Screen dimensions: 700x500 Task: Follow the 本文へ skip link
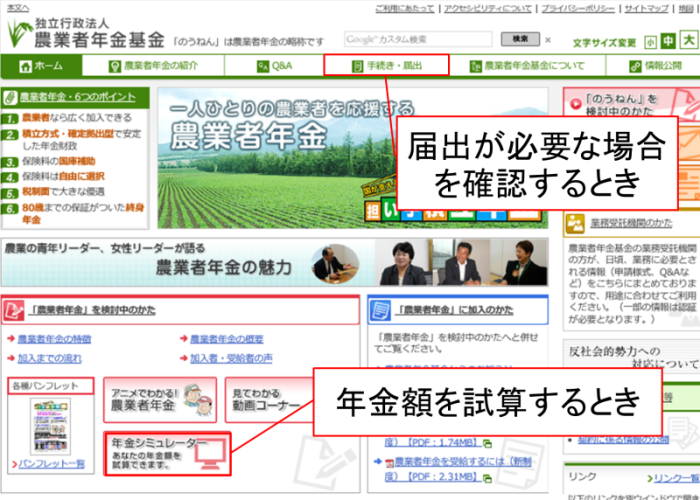[x=18, y=8]
